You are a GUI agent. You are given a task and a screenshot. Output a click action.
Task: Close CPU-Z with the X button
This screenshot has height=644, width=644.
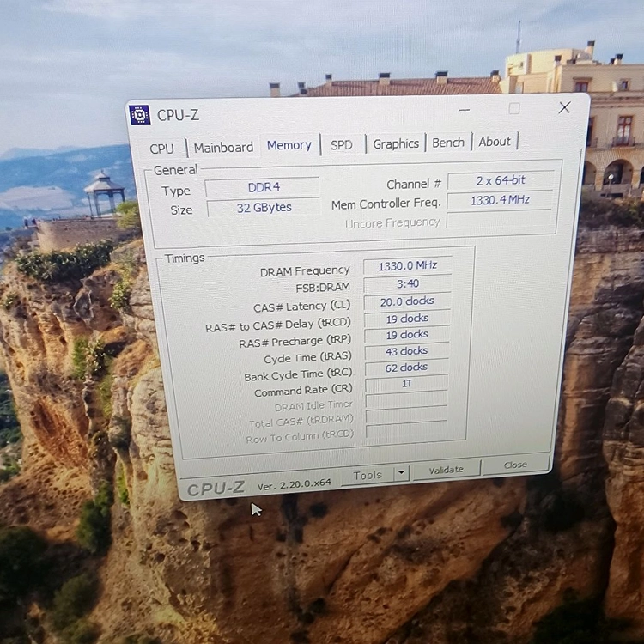coord(564,107)
